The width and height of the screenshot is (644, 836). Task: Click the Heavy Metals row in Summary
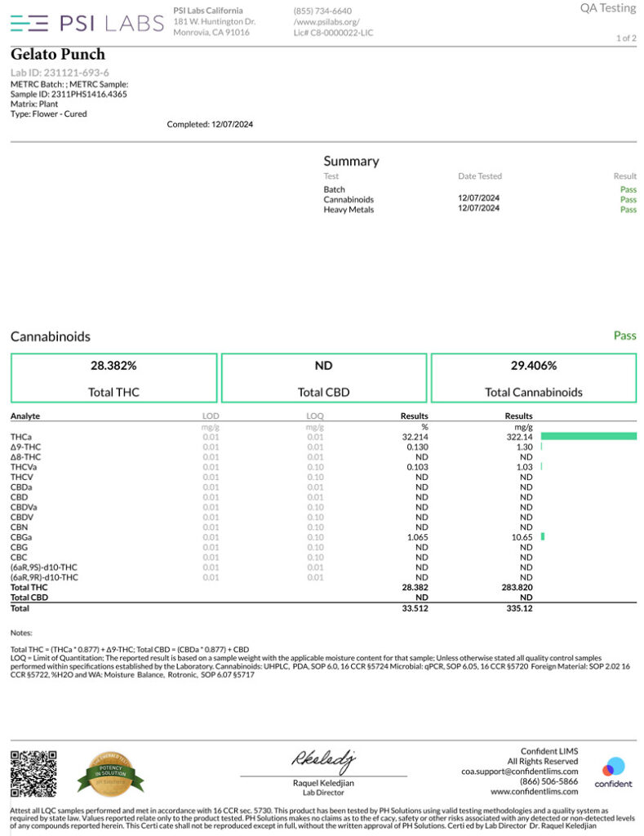pos(480,210)
